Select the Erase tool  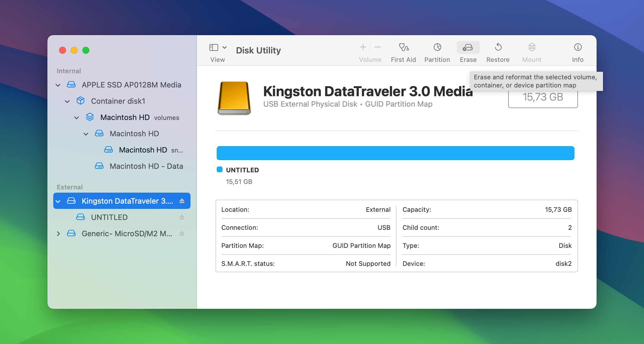coord(468,47)
